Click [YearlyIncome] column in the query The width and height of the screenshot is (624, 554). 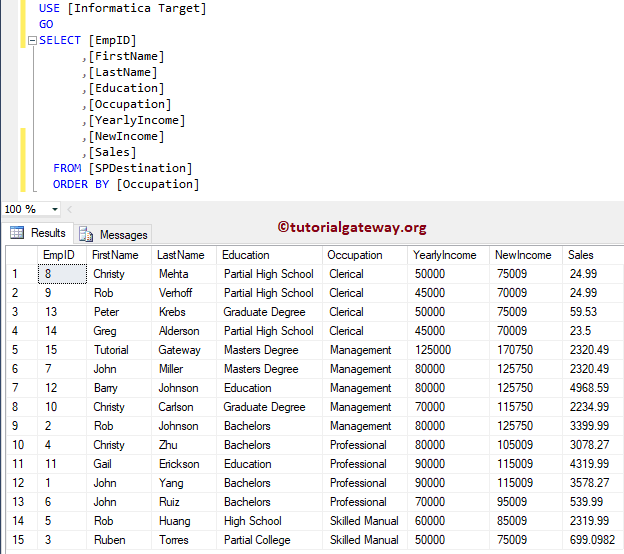(136, 120)
